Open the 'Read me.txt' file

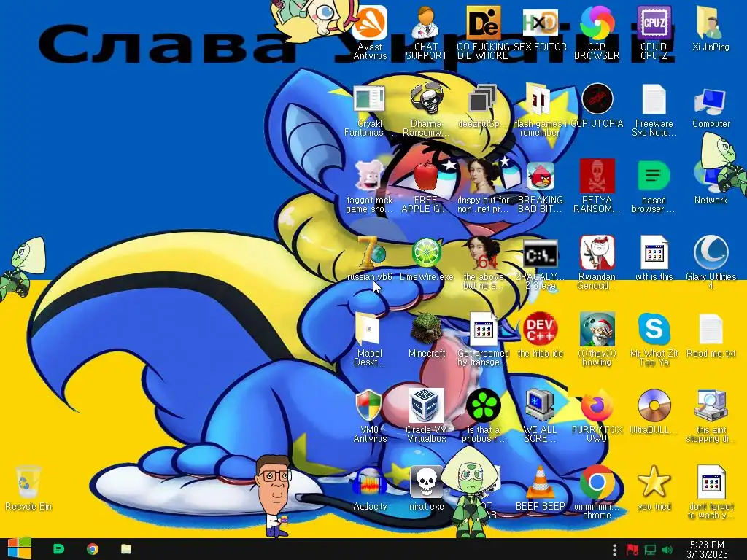pos(711,335)
